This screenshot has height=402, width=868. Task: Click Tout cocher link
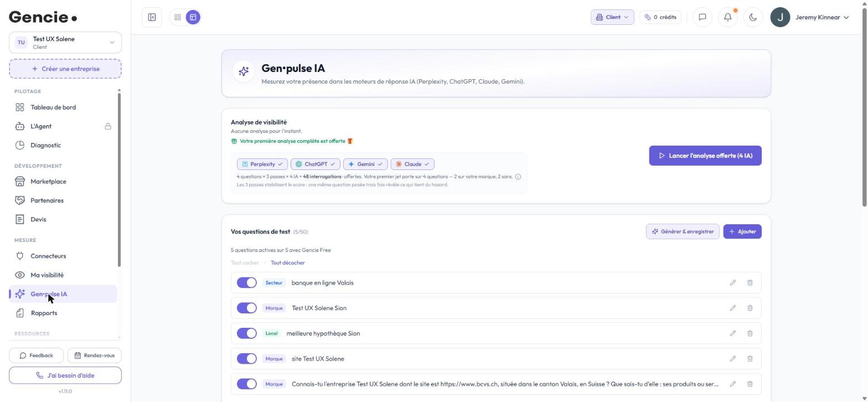(x=245, y=263)
